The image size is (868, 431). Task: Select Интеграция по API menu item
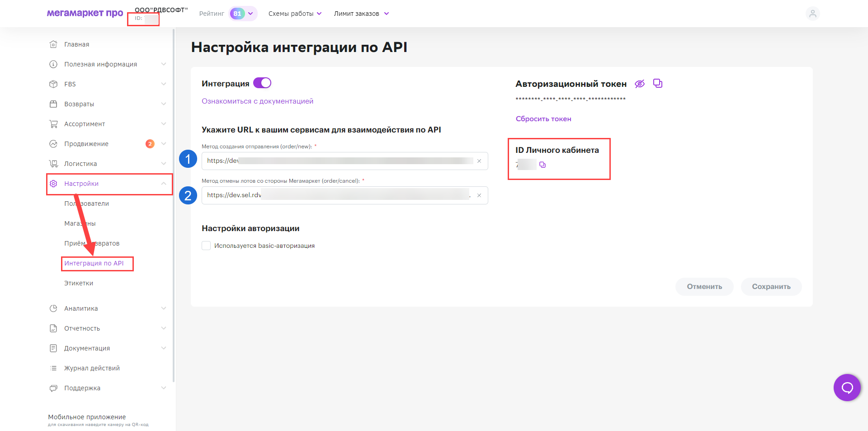click(x=94, y=263)
